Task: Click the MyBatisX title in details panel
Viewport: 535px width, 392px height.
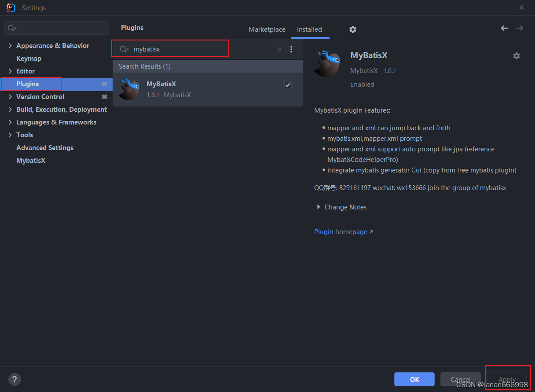Action: tap(369, 55)
